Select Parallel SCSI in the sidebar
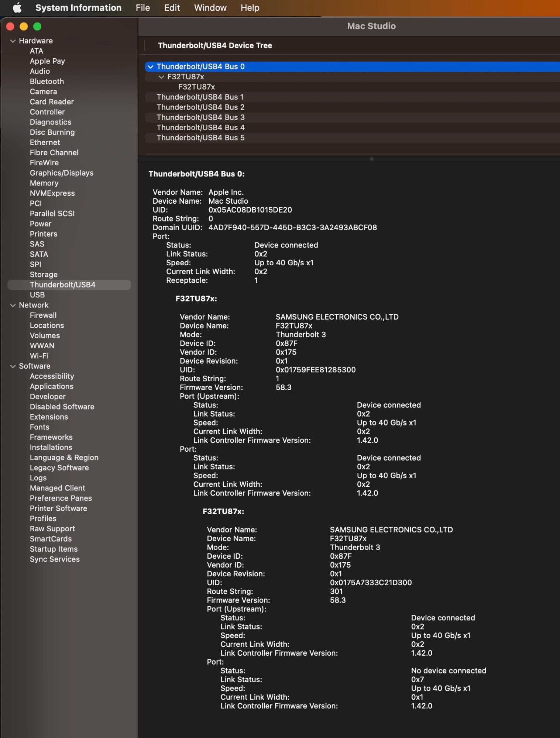 [52, 213]
